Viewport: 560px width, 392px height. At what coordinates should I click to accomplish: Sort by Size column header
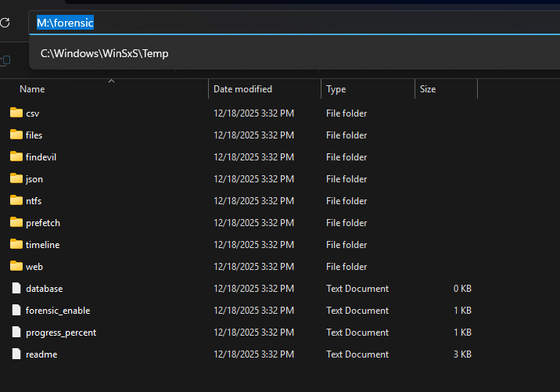pos(428,89)
